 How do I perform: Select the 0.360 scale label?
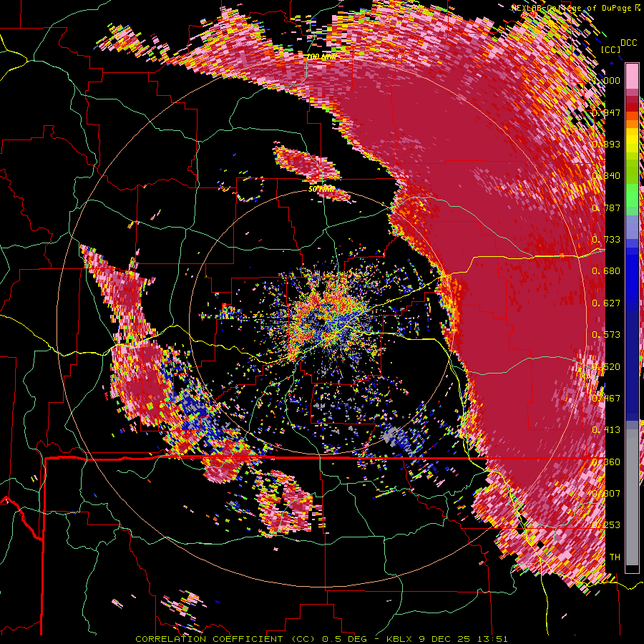(606, 462)
